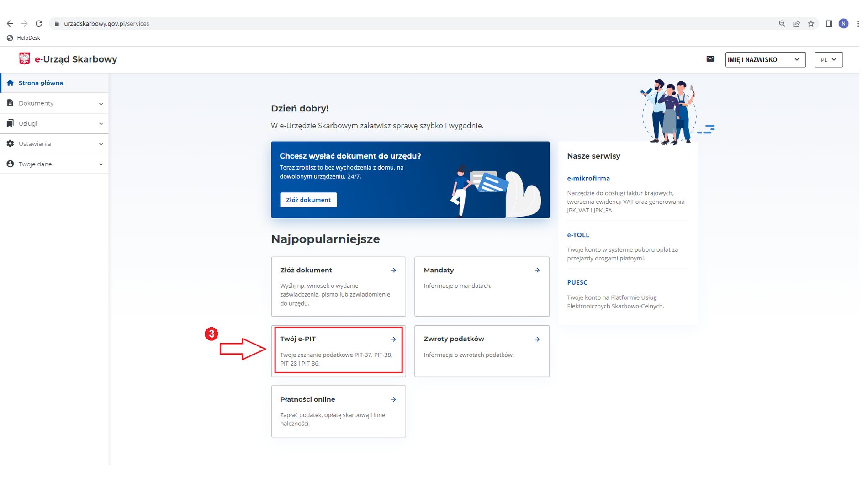This screenshot has width=868, height=488.
Task: Click the Twoje dane person icon
Action: coord(10,164)
